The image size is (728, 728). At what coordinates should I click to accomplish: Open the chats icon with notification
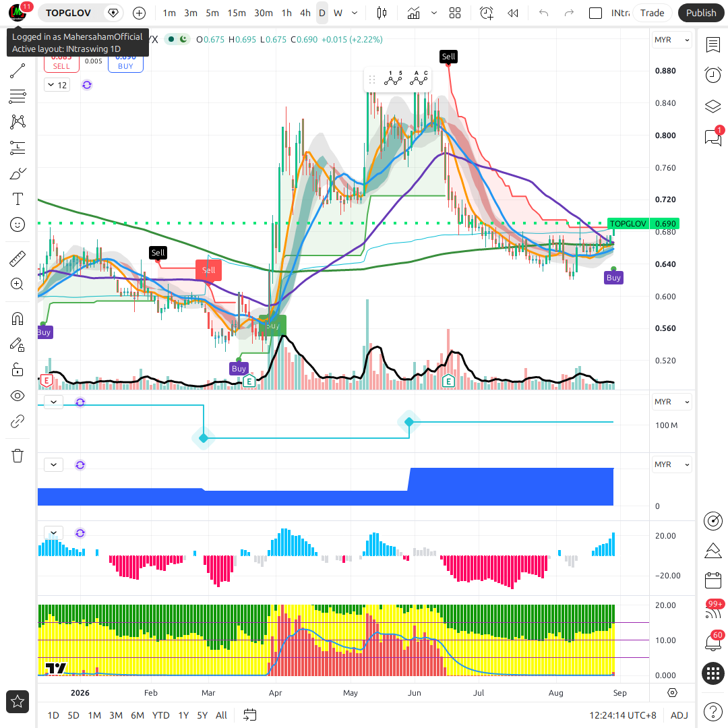712,137
